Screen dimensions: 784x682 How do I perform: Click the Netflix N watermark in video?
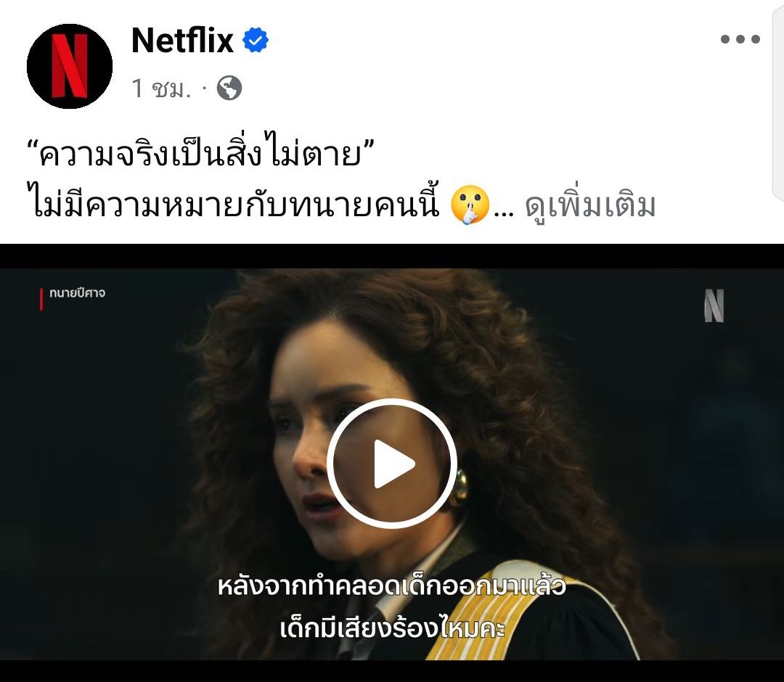[x=714, y=305]
